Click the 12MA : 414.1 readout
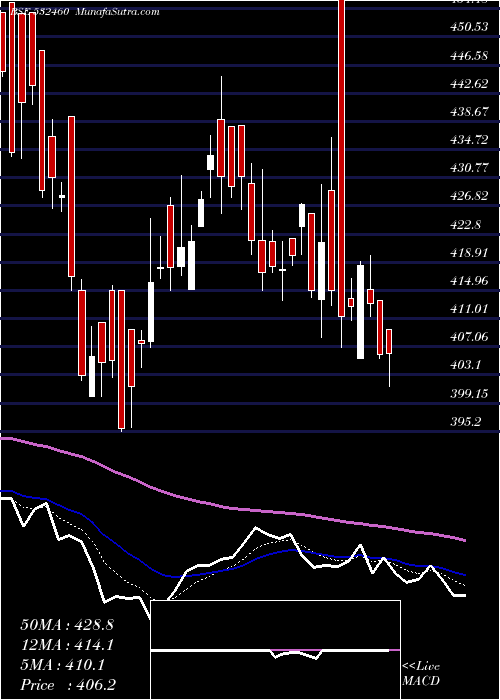The width and height of the screenshot is (500, 700). coord(67,645)
